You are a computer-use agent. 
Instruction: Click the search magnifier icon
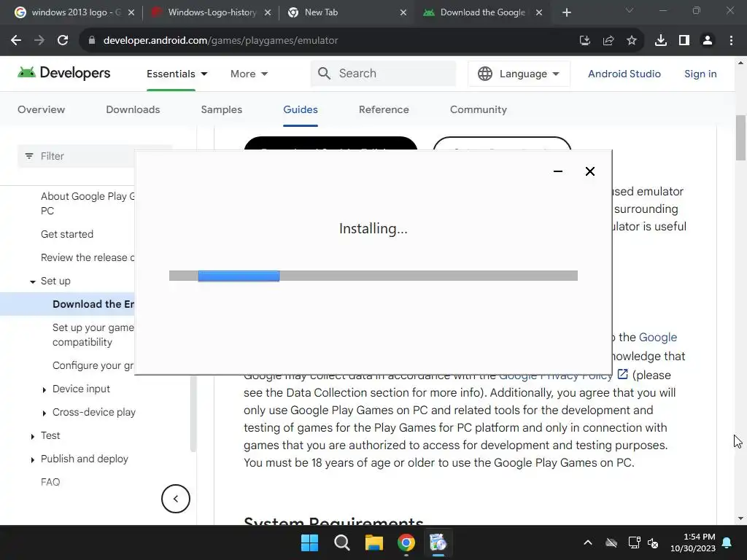[324, 74]
